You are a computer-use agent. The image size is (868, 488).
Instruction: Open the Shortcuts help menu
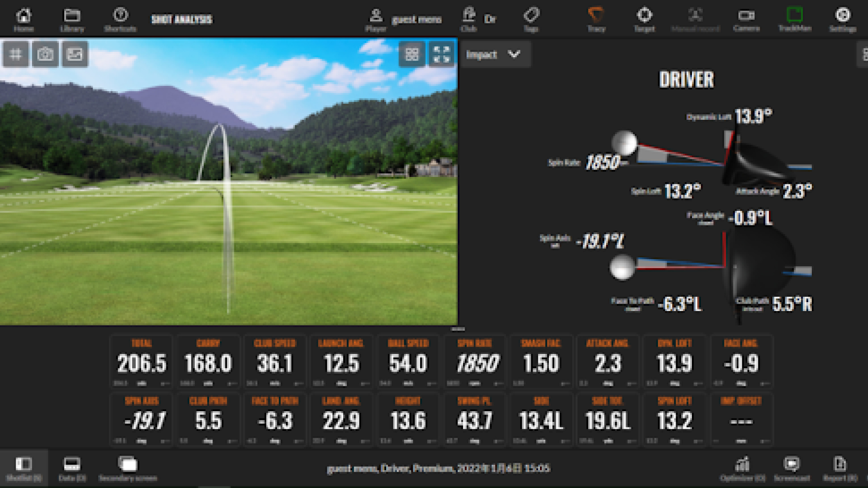[x=120, y=19]
